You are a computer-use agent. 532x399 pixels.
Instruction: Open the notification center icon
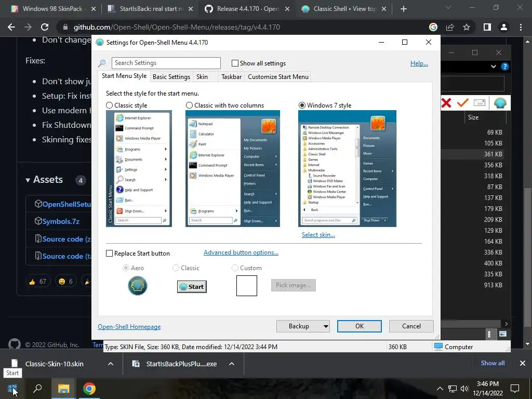(x=515, y=389)
